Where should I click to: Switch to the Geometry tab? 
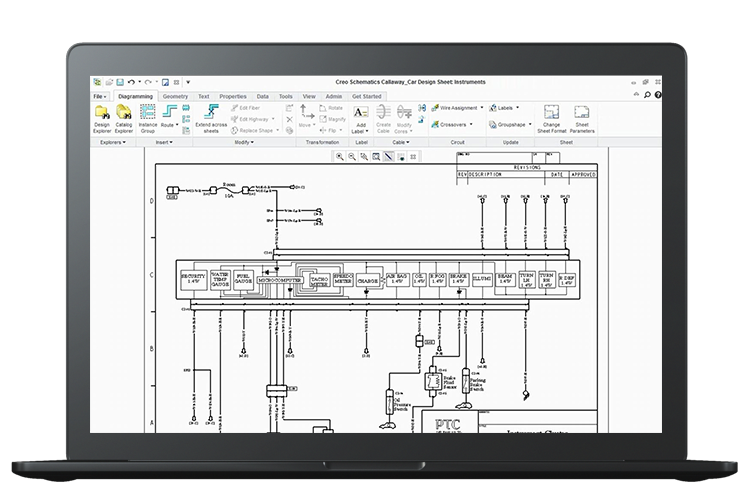coord(175,95)
